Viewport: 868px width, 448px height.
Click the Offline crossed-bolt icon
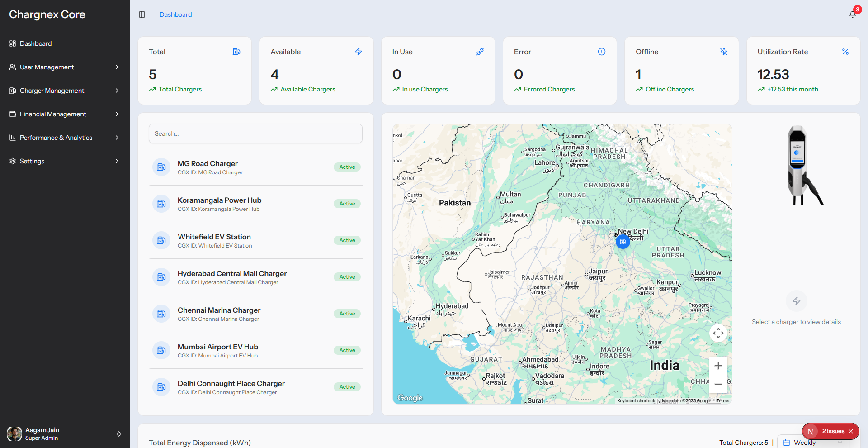[724, 52]
